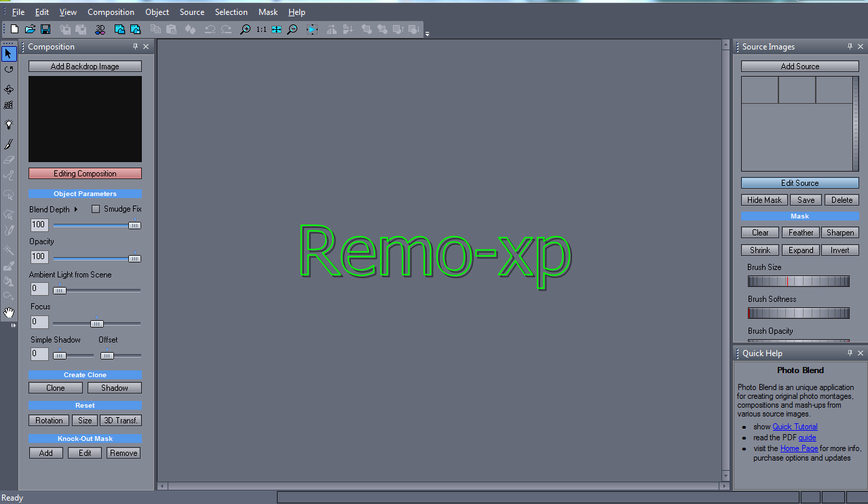Open a file using the folder icon

tap(30, 29)
